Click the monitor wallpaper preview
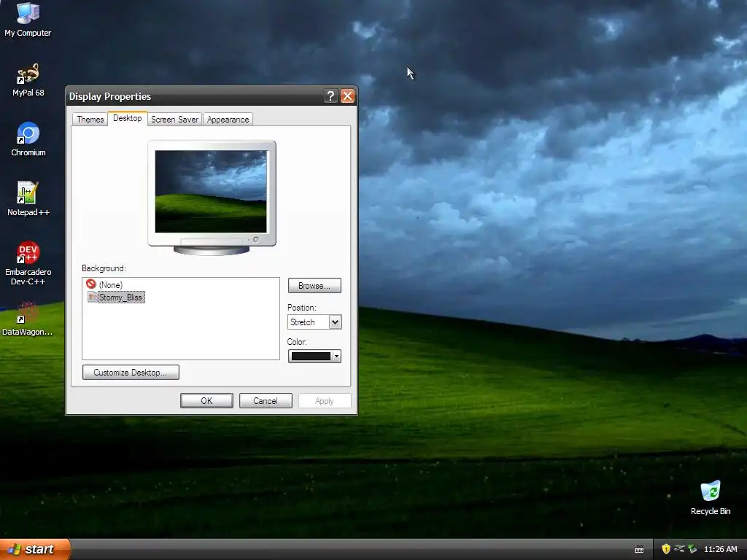747x560 pixels. click(211, 192)
